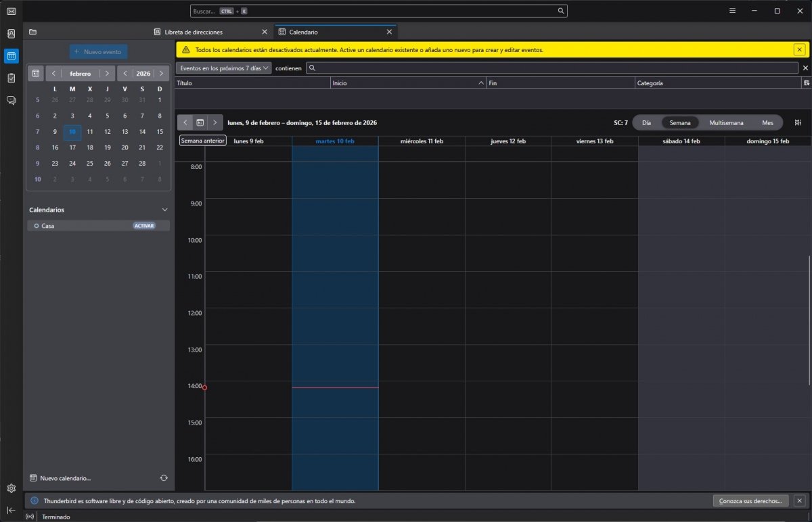Open the Address Book space icon
Viewport: 812px width, 522px height.
coord(11,33)
